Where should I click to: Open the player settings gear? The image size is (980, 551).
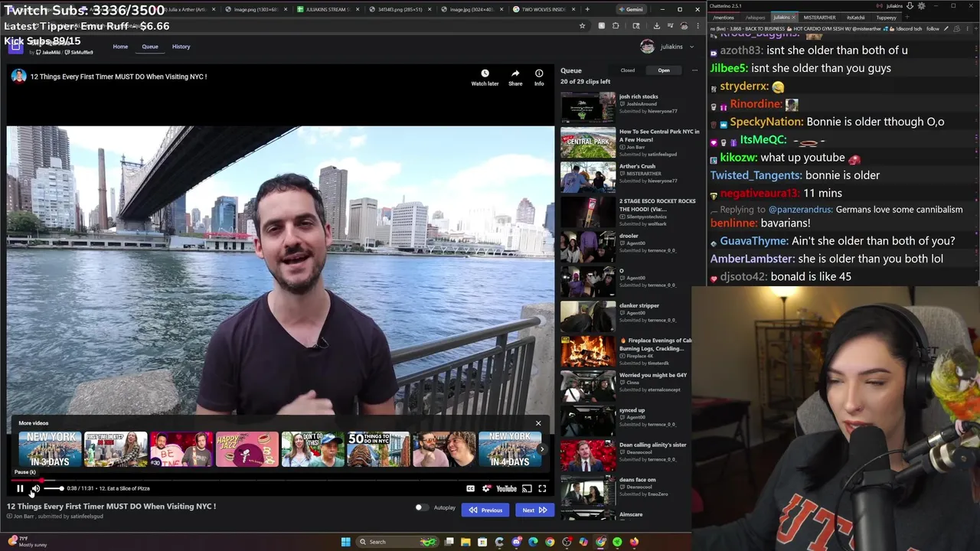[x=486, y=488]
